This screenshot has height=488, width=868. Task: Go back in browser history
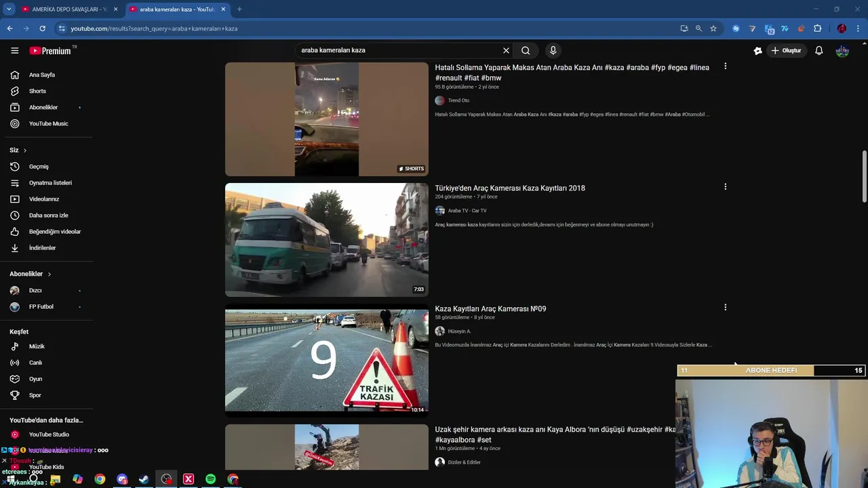[9, 28]
